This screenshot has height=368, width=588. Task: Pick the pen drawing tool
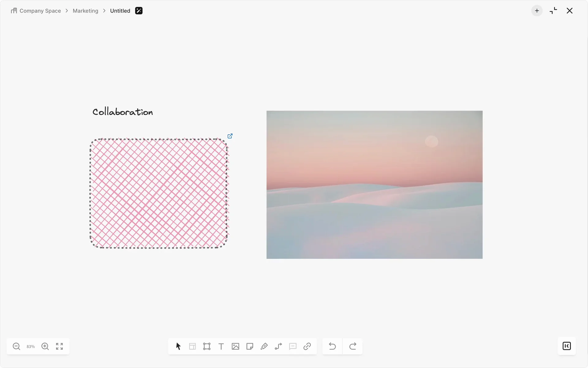[264, 346]
